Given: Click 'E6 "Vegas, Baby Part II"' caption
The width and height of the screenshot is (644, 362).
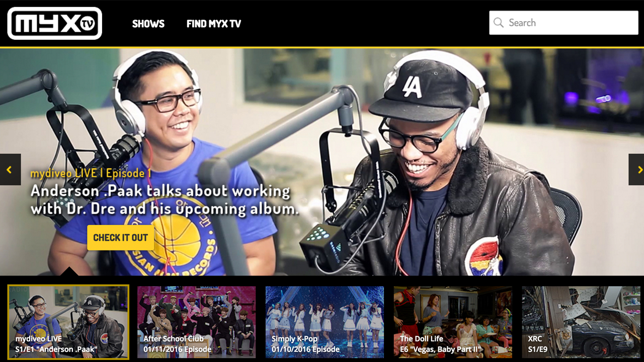Looking at the screenshot, I should (441, 349).
